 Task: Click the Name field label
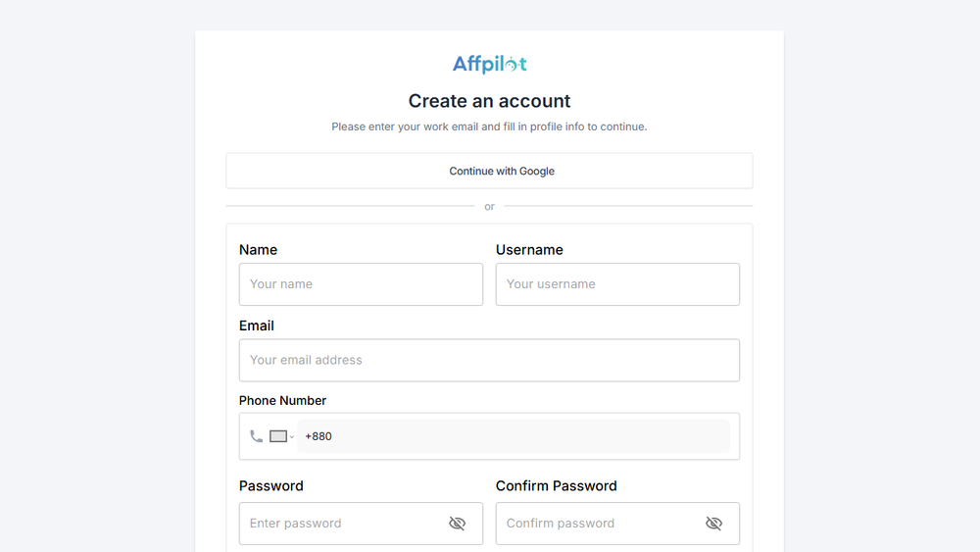pyautogui.click(x=258, y=250)
